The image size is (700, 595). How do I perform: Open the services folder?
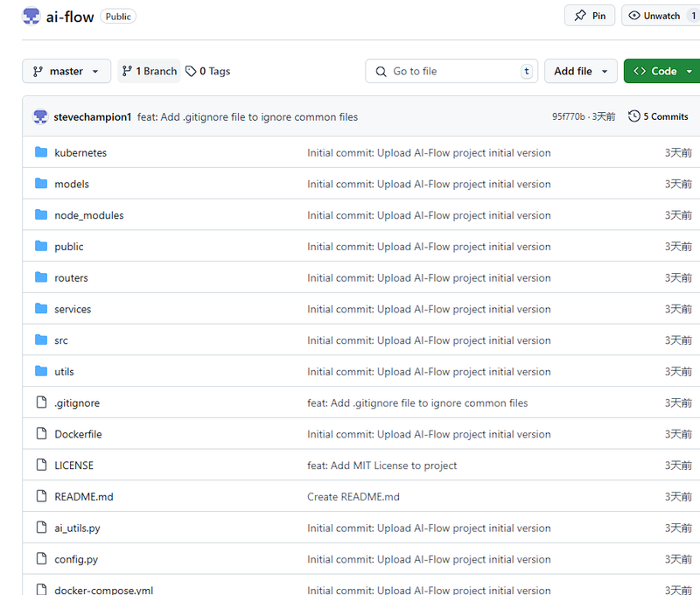click(73, 309)
